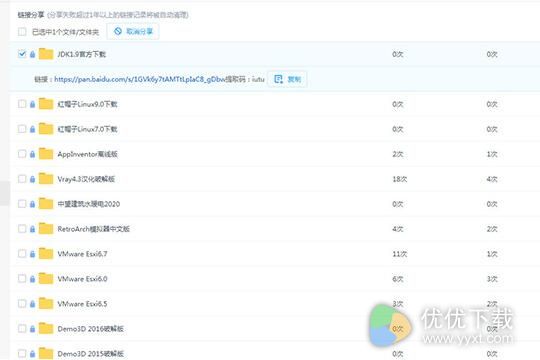Uncheck the JDK1.9 folder checkbox
The width and height of the screenshot is (540, 360).
22,54
